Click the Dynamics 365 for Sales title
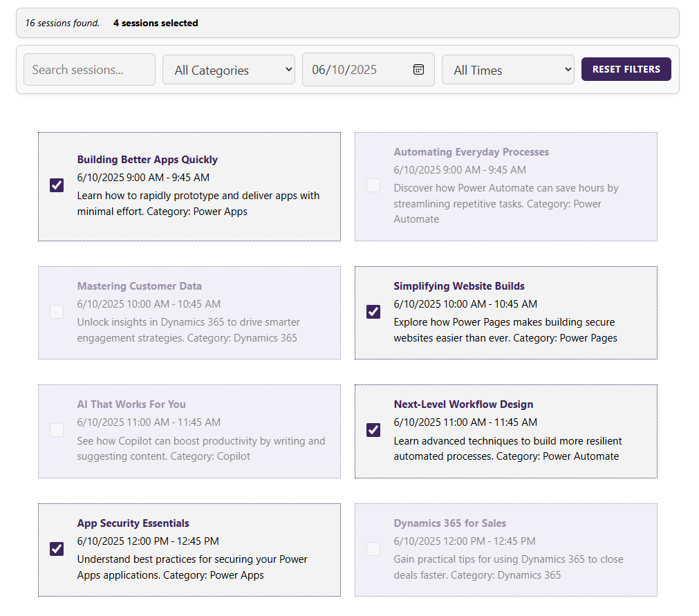The height and width of the screenshot is (616, 699). [449, 523]
